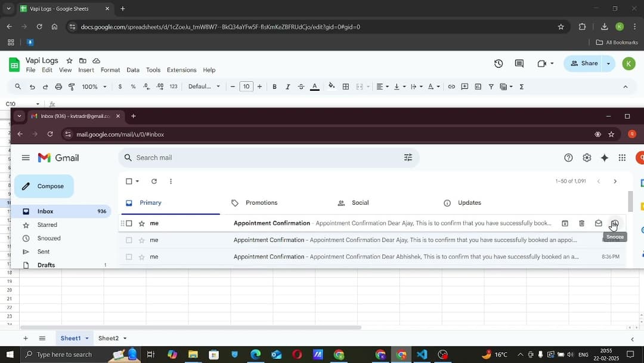Screen dimensions: 644x363
Task: Click the Share button in Sheets
Action: click(x=584, y=63)
